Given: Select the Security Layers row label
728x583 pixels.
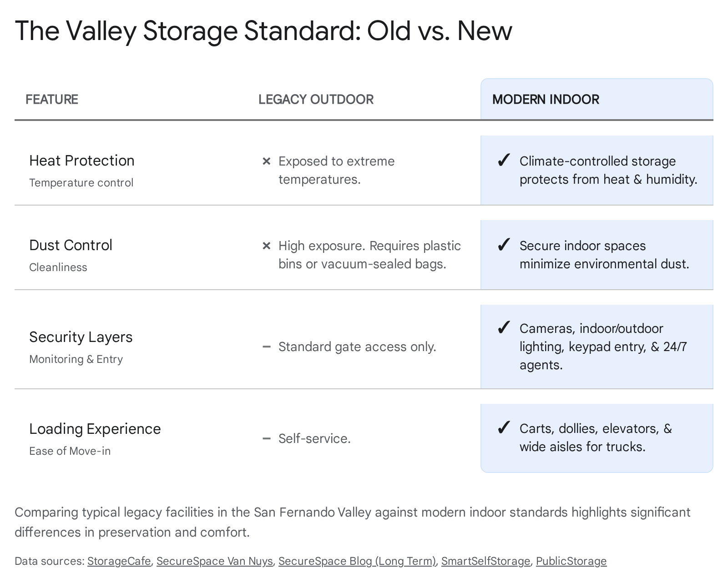Looking at the screenshot, I should 81,337.
